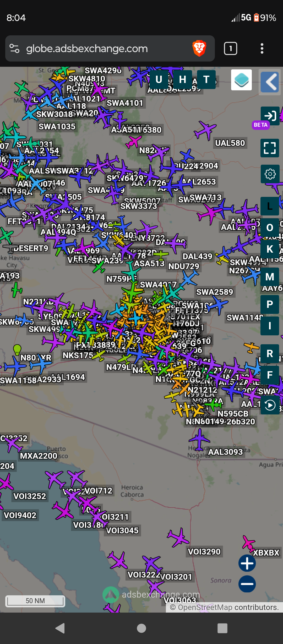Tap the F button

(270, 375)
